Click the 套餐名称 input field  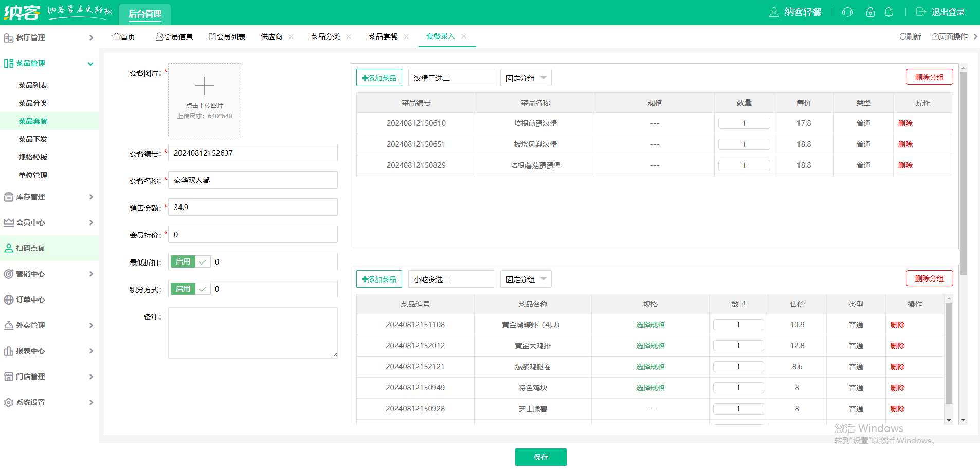tap(252, 180)
